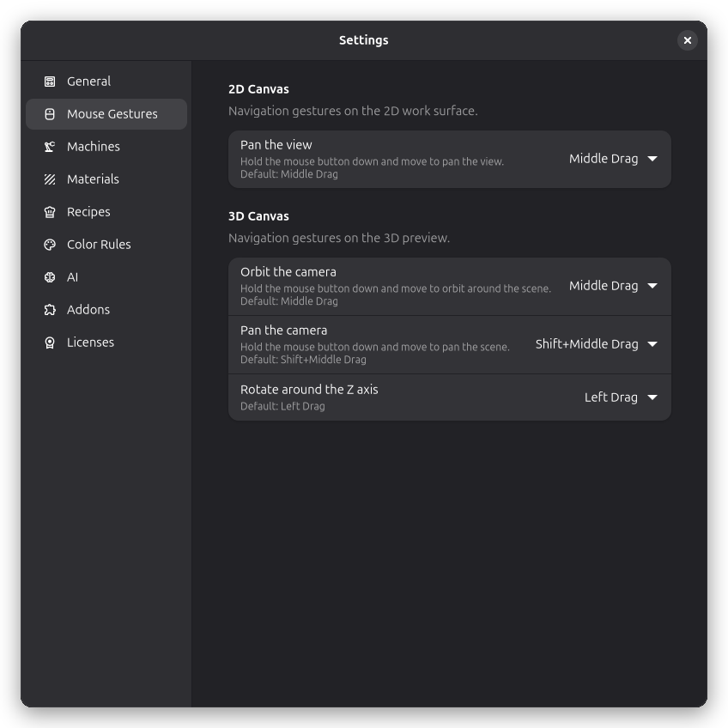Go to the Color Rules page
Image resolution: width=728 pixels, height=728 pixels.
[106, 245]
